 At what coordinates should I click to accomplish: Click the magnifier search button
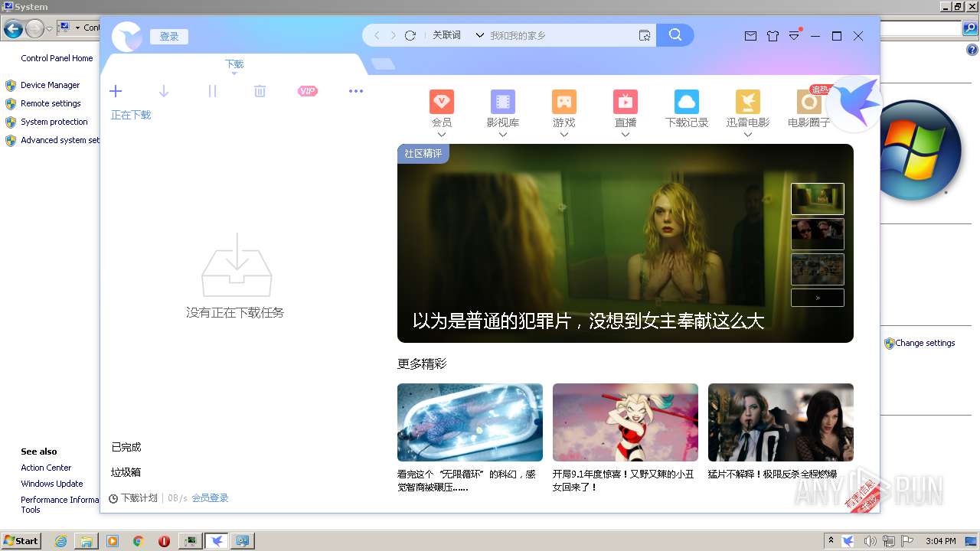pyautogui.click(x=675, y=35)
